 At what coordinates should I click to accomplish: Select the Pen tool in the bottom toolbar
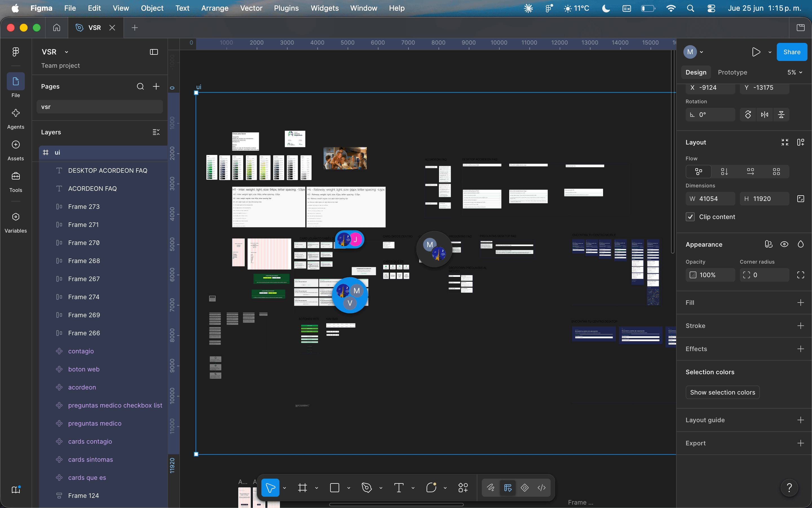click(x=367, y=487)
